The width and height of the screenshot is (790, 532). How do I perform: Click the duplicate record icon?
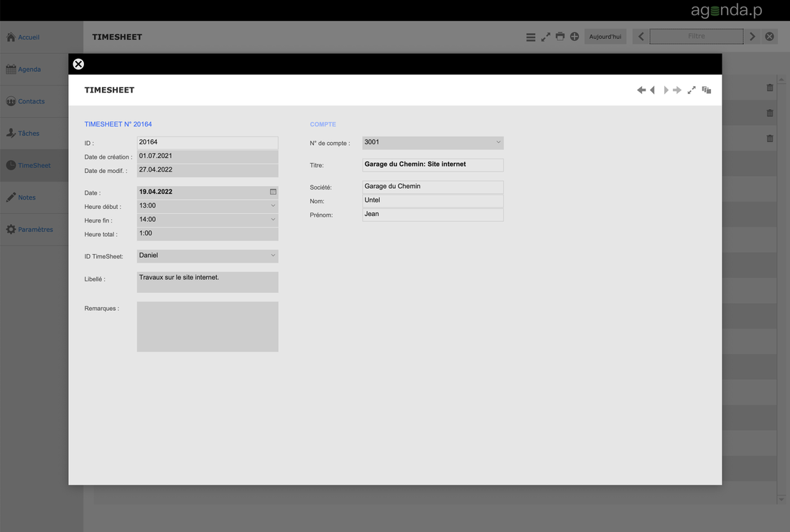(x=707, y=90)
